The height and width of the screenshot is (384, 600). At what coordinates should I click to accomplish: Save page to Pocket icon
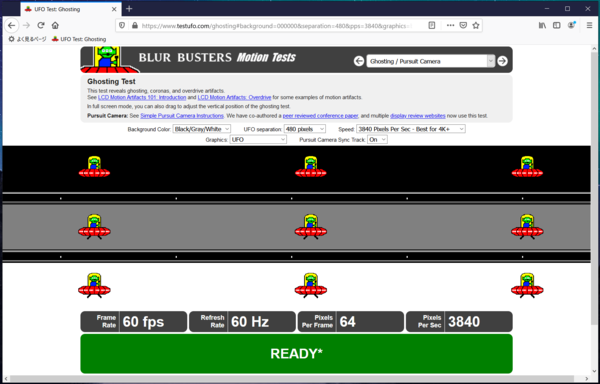[463, 26]
